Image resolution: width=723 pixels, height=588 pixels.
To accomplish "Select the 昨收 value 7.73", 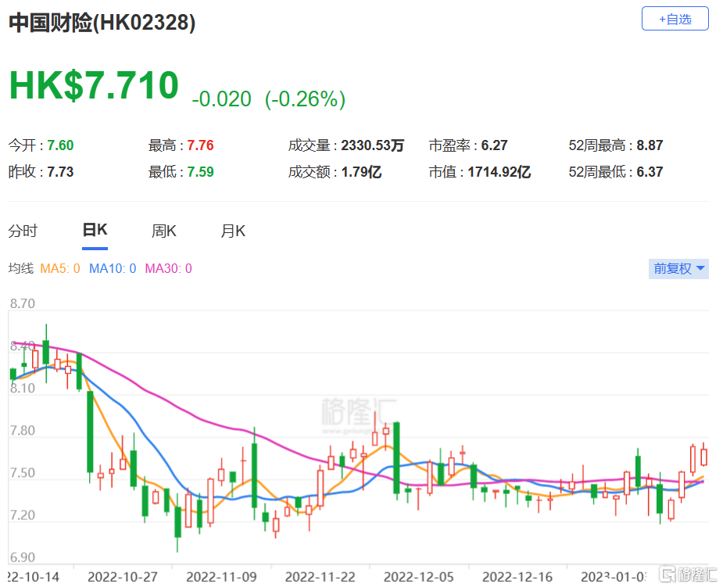I will click(x=60, y=171).
